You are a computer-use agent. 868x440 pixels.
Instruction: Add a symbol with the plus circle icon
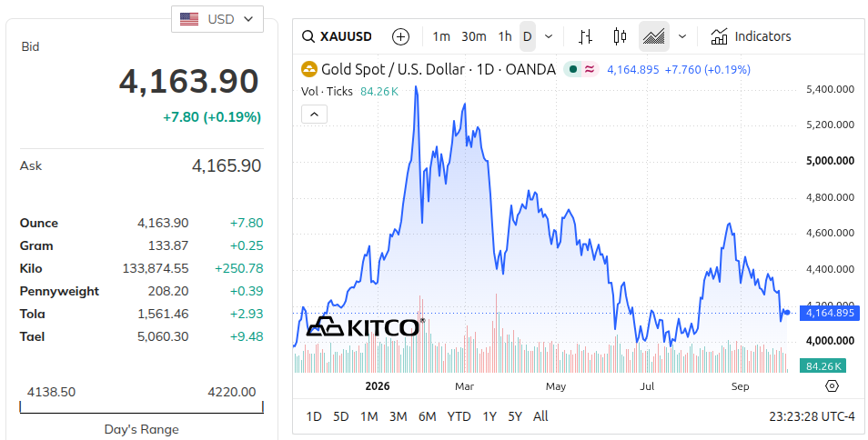tap(400, 37)
